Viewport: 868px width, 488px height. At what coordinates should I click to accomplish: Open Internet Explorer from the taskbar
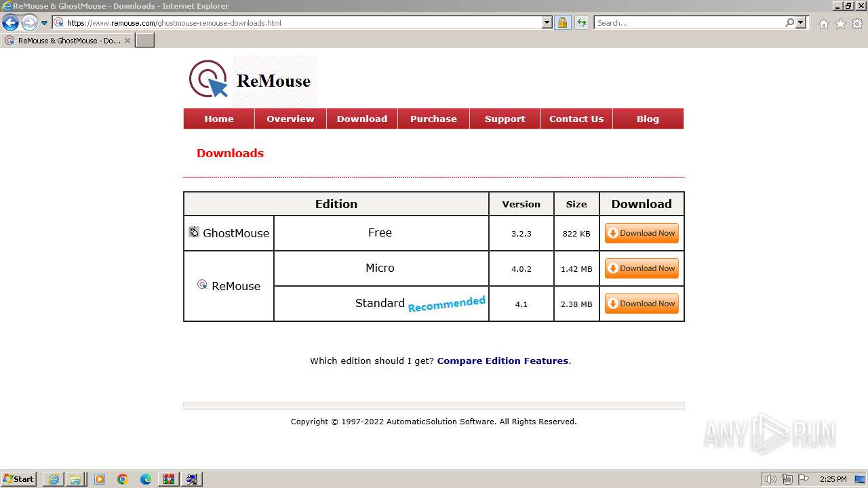(x=54, y=479)
